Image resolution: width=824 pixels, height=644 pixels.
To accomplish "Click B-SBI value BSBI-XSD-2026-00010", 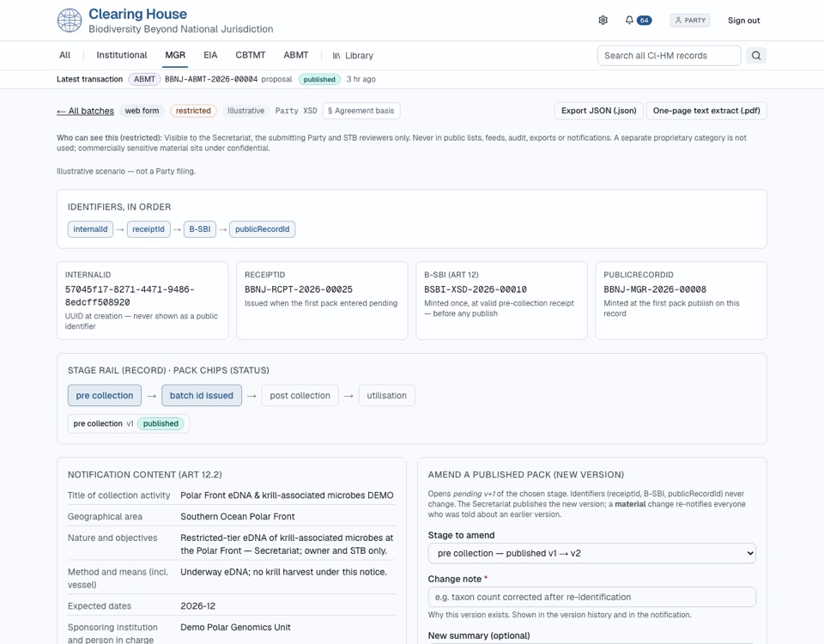I will tap(475, 289).
